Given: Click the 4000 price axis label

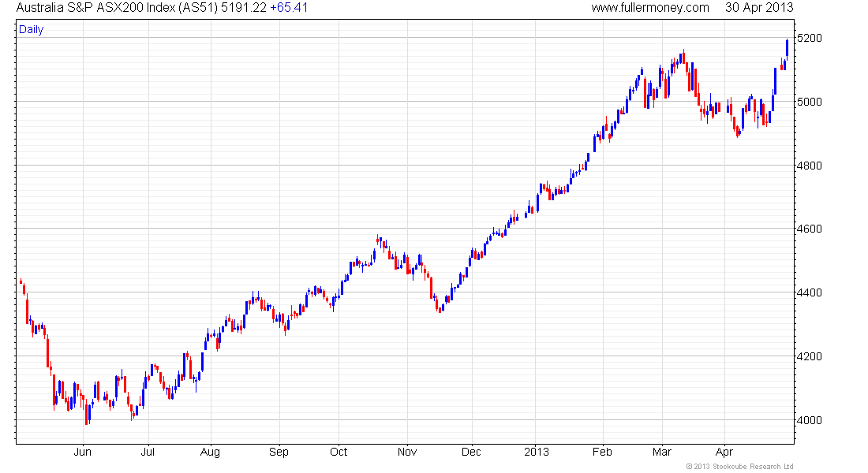Looking at the screenshot, I should (809, 420).
